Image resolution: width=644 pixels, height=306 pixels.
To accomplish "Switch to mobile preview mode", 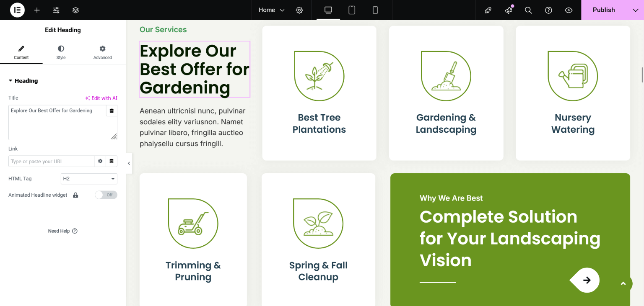I will 375,10.
